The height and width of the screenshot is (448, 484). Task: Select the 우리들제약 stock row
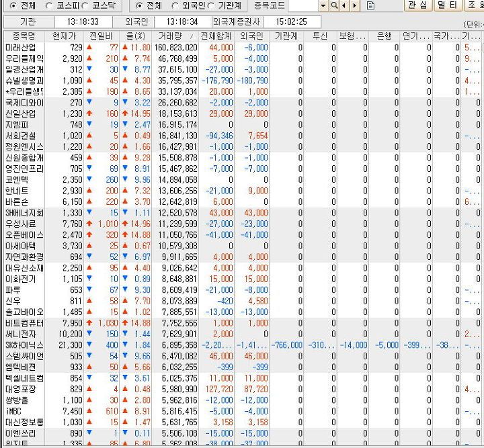[242, 58]
